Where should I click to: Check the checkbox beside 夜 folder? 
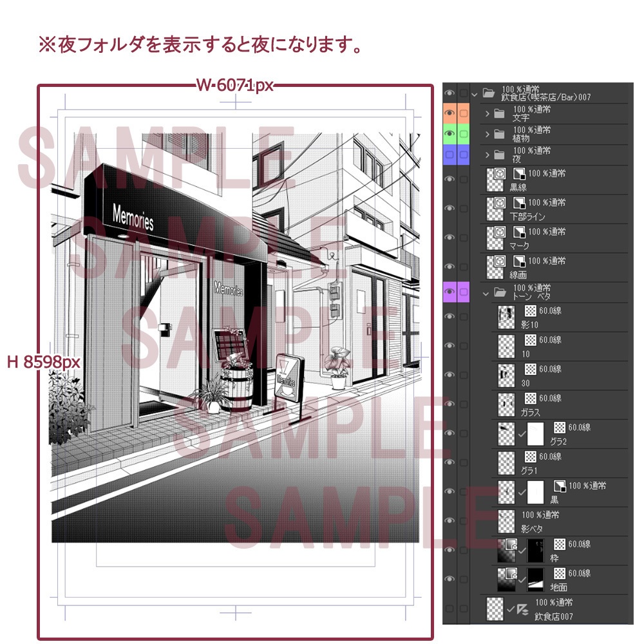tap(462, 154)
